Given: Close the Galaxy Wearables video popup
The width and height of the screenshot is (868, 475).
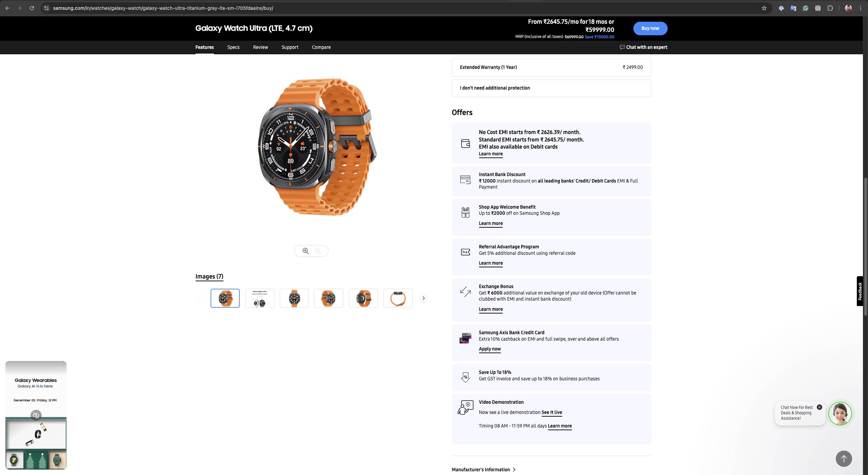Looking at the screenshot, I should point(59,368).
